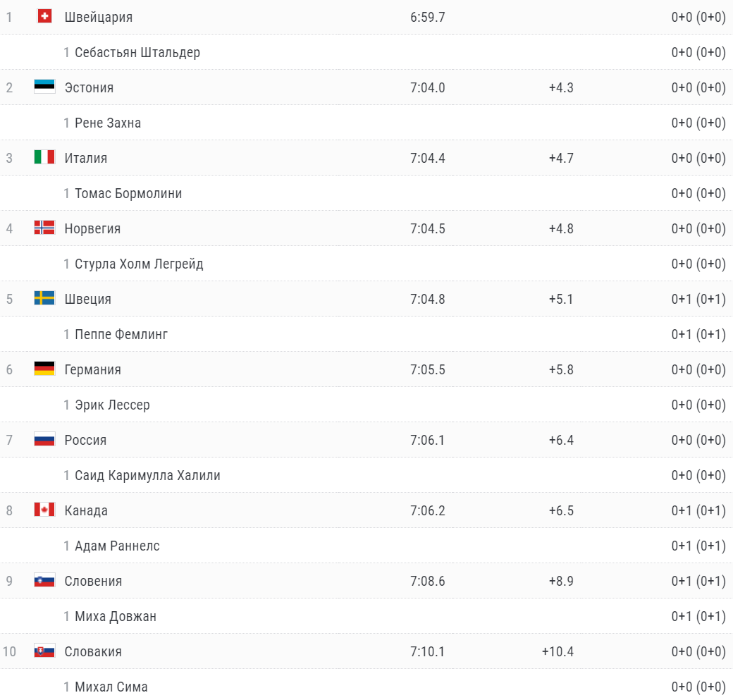Click the Switzerland flag icon

point(44,16)
